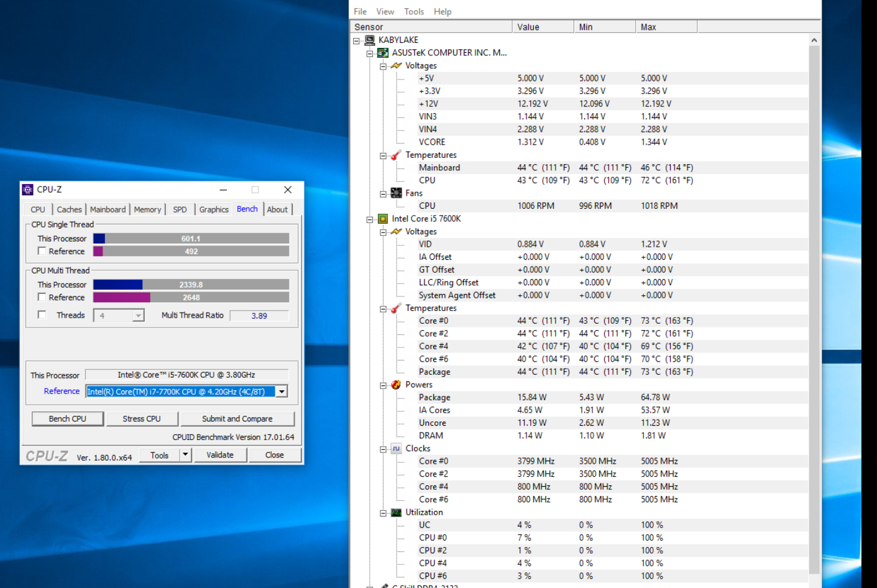Toggle the Single Thread Reference checkbox

click(42, 251)
